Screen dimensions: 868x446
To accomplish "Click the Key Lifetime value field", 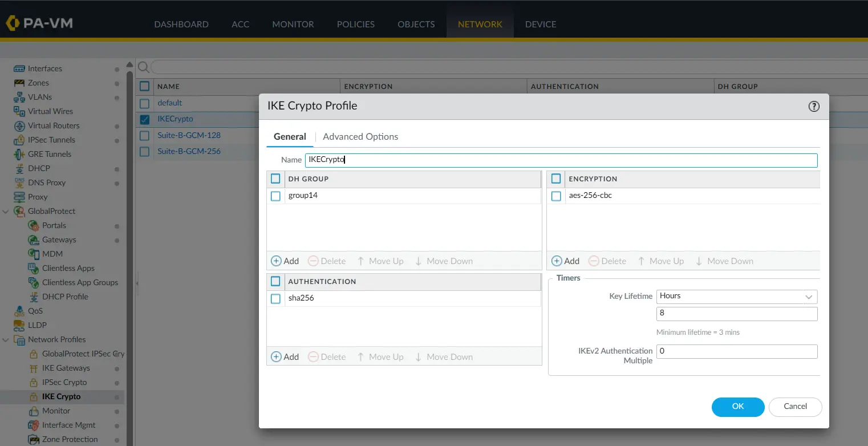I will tap(737, 314).
